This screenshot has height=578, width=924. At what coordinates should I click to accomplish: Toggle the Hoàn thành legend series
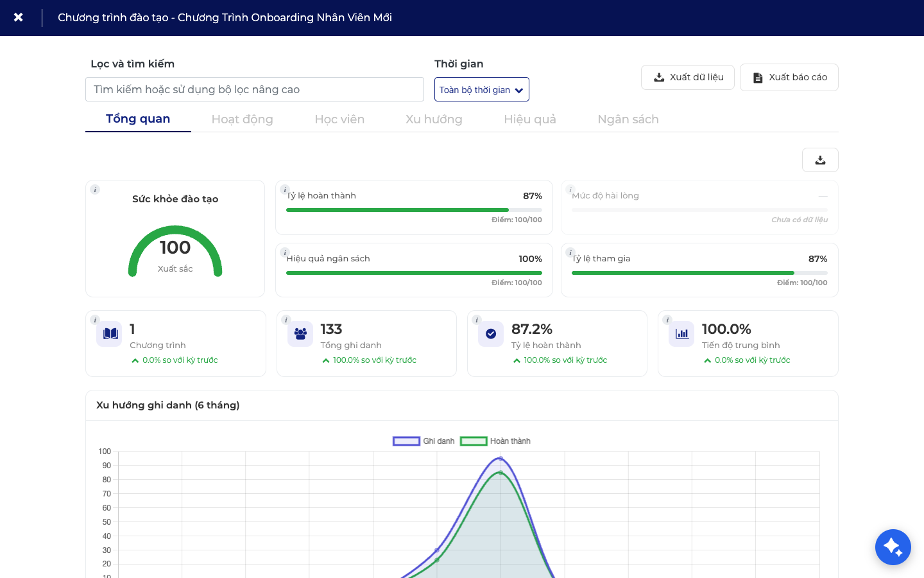click(495, 441)
